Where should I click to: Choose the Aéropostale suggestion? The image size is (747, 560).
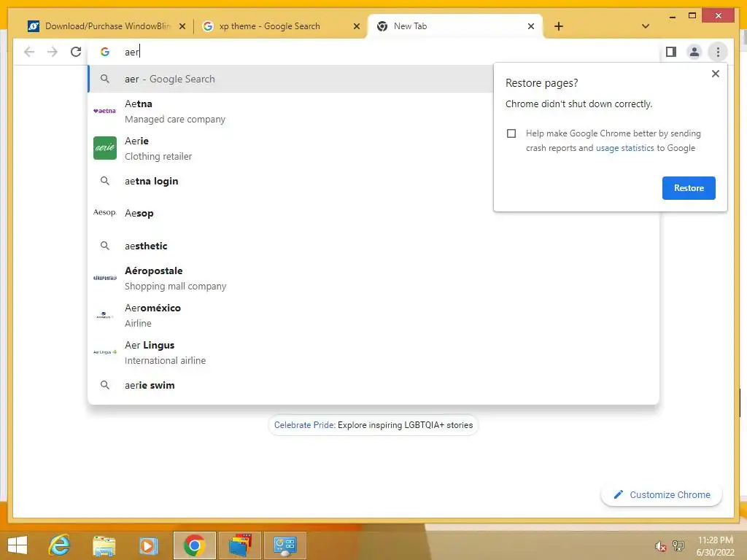(373, 278)
